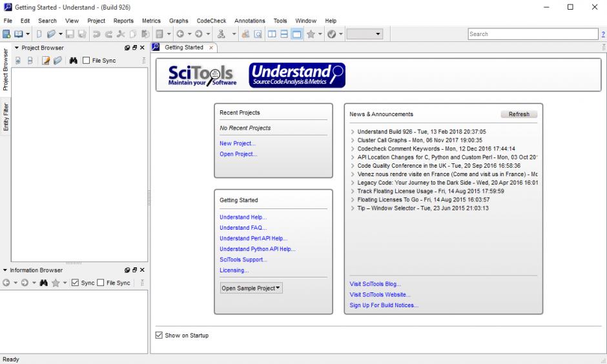Toggle the Show on Startup checkbox
Image resolution: width=607 pixels, height=364 pixels.
coord(159,336)
